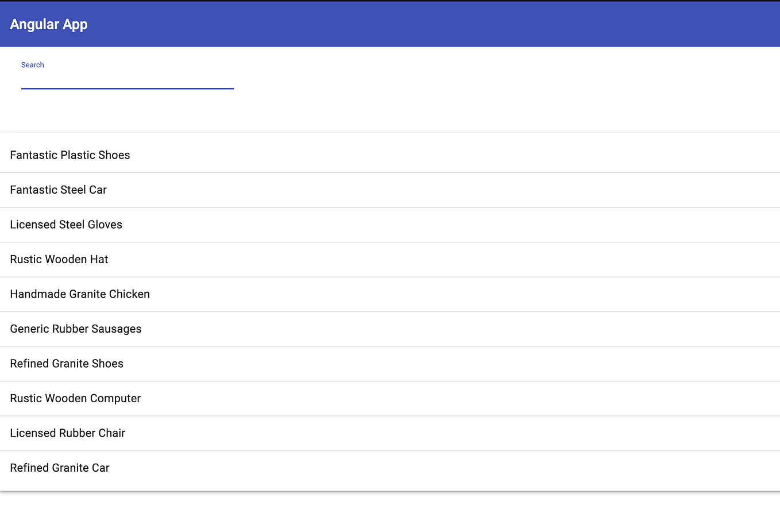
Task: Click on Licensed Steel Gloves
Action: [66, 224]
